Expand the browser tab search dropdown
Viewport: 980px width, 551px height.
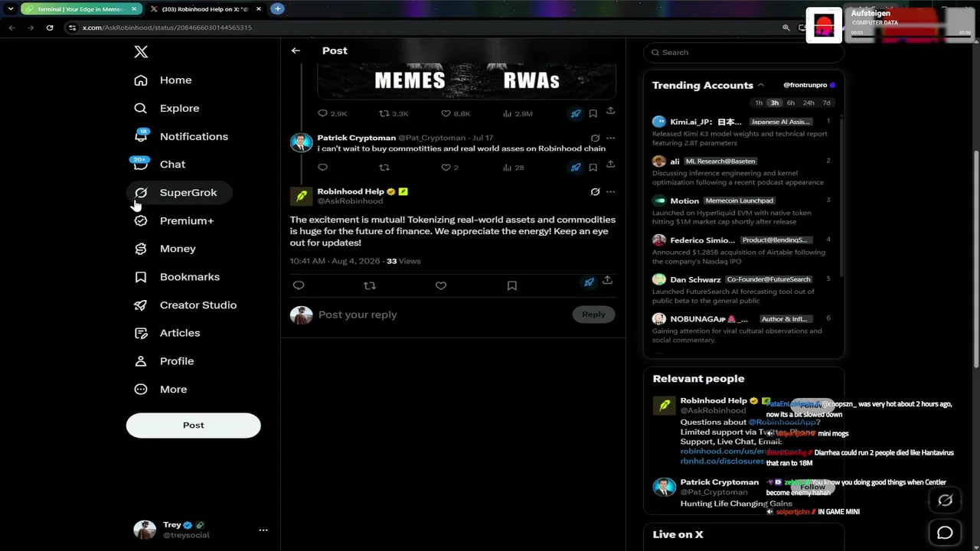pyautogui.click(x=10, y=9)
